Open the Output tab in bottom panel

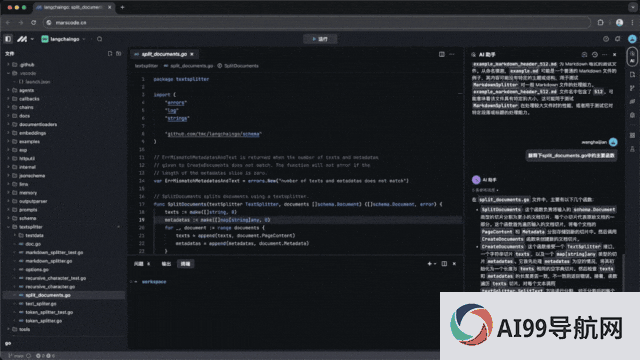point(166,264)
